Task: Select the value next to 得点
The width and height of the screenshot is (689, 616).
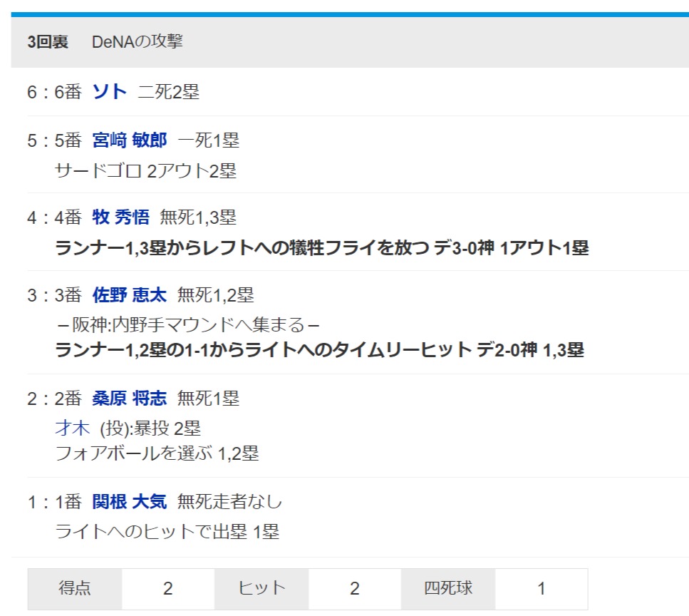Action: 168,589
